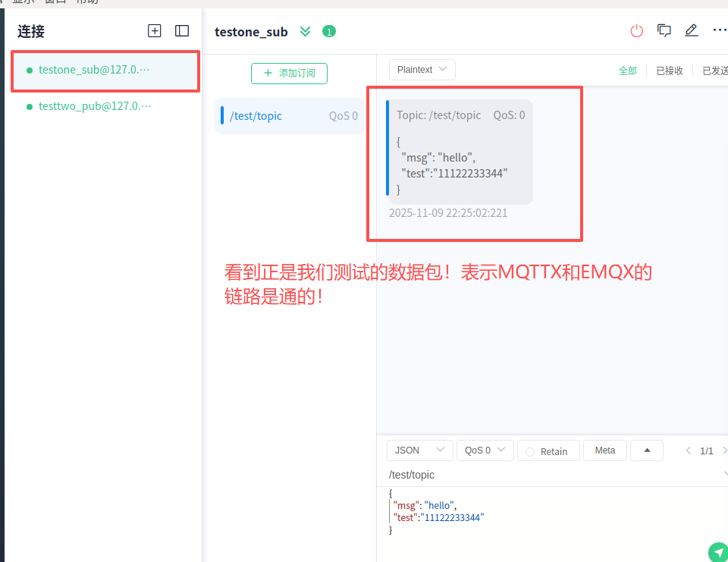
Task: Click the new connection plus icon
Action: [155, 31]
